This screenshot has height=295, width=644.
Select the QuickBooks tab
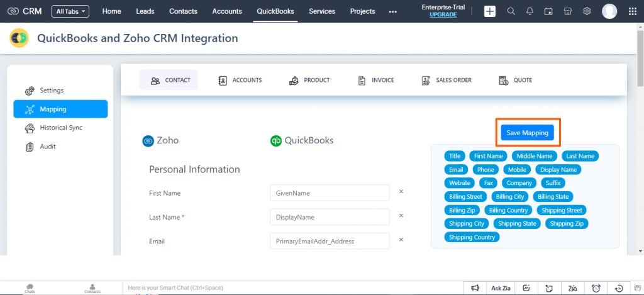[275, 11]
